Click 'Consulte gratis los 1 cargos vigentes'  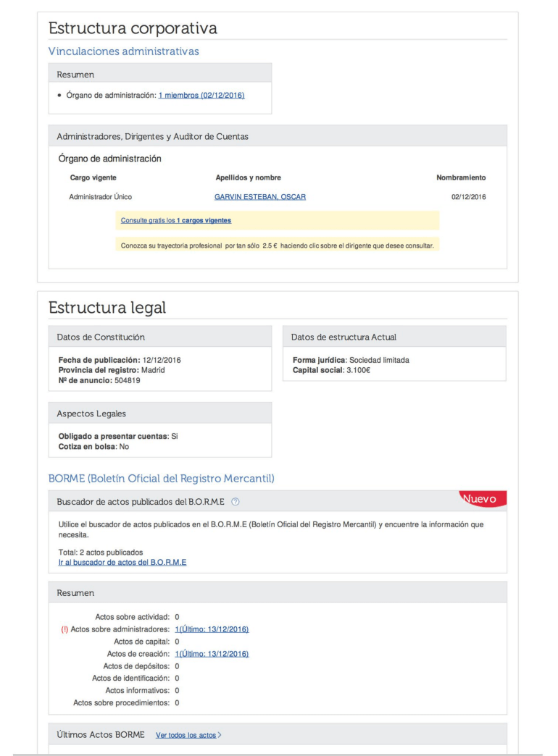point(175,220)
